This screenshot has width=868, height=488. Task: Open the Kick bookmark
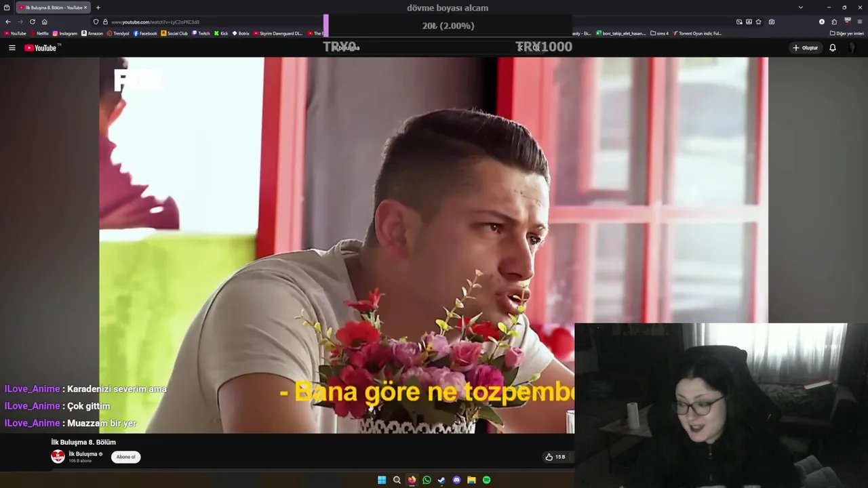click(x=221, y=33)
